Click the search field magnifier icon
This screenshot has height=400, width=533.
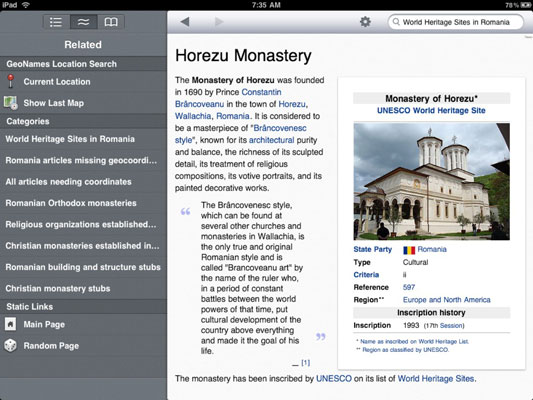pyautogui.click(x=396, y=22)
